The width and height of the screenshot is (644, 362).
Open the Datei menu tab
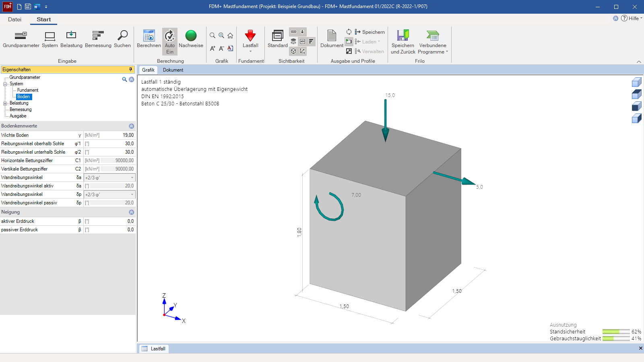point(14,19)
